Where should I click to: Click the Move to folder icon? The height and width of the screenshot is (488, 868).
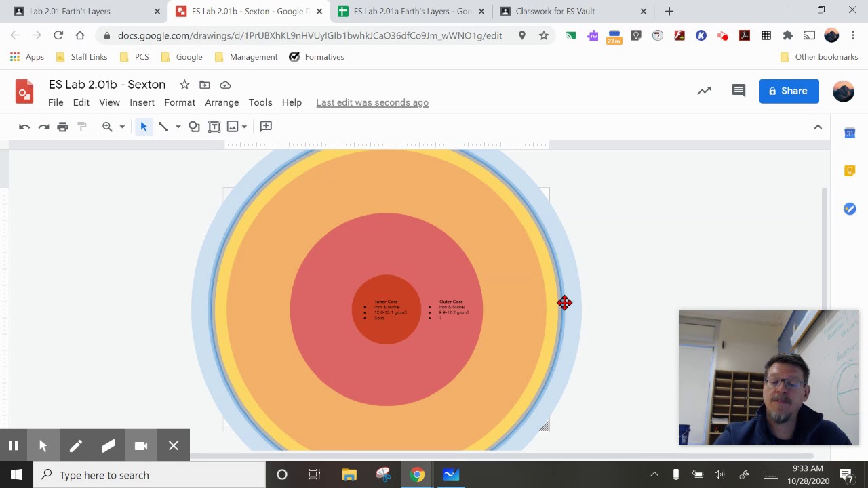pos(204,85)
